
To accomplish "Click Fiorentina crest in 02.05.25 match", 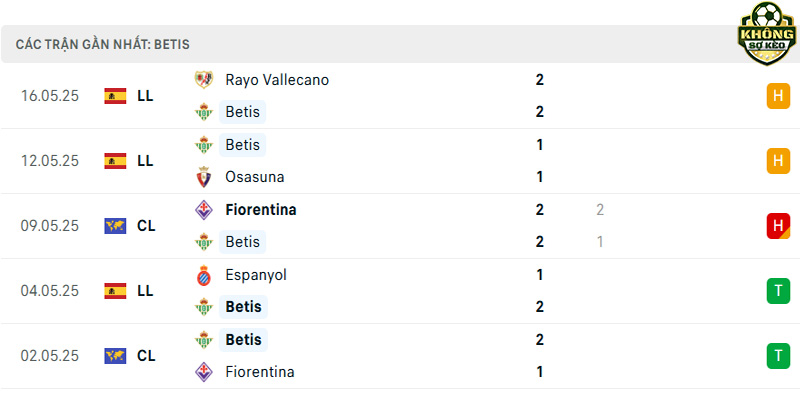I will click(x=204, y=371).
